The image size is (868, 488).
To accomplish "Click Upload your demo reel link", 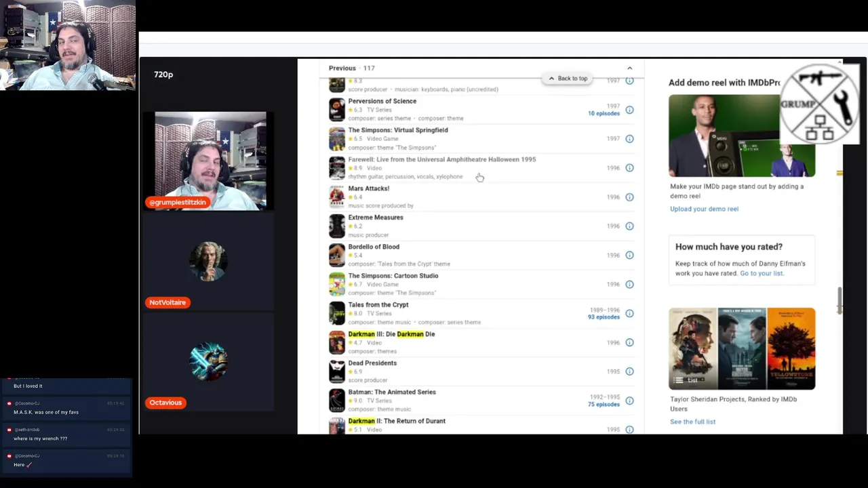I will pos(704,209).
